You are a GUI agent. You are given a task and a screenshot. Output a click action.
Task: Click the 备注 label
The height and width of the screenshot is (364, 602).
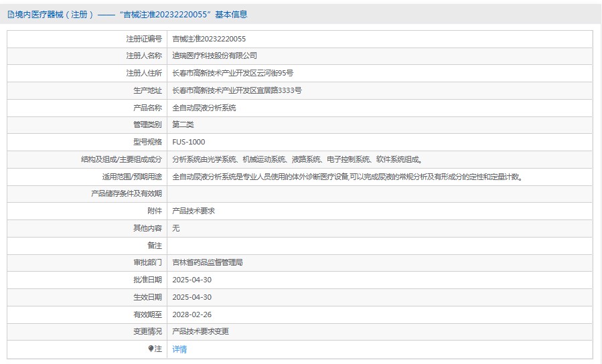tap(155, 246)
